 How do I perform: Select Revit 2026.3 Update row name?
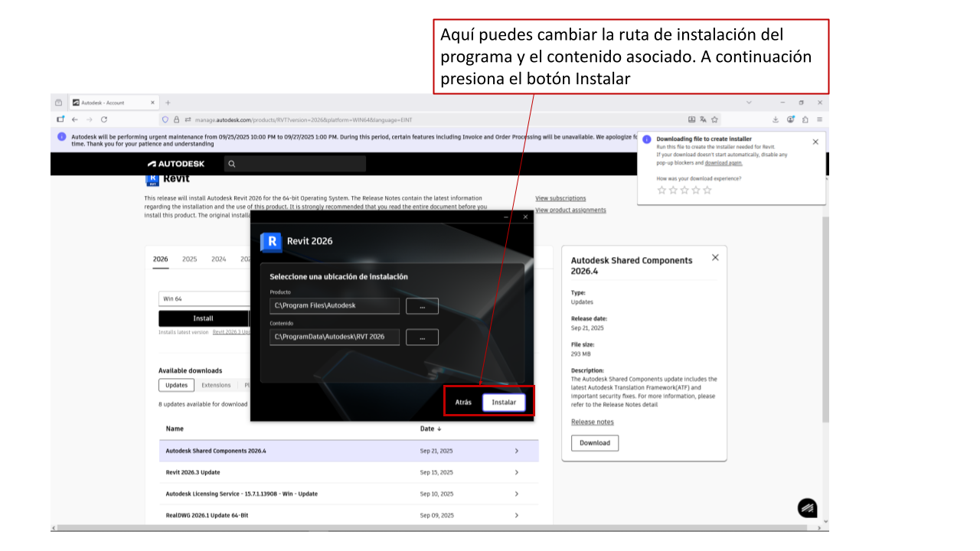(x=193, y=472)
